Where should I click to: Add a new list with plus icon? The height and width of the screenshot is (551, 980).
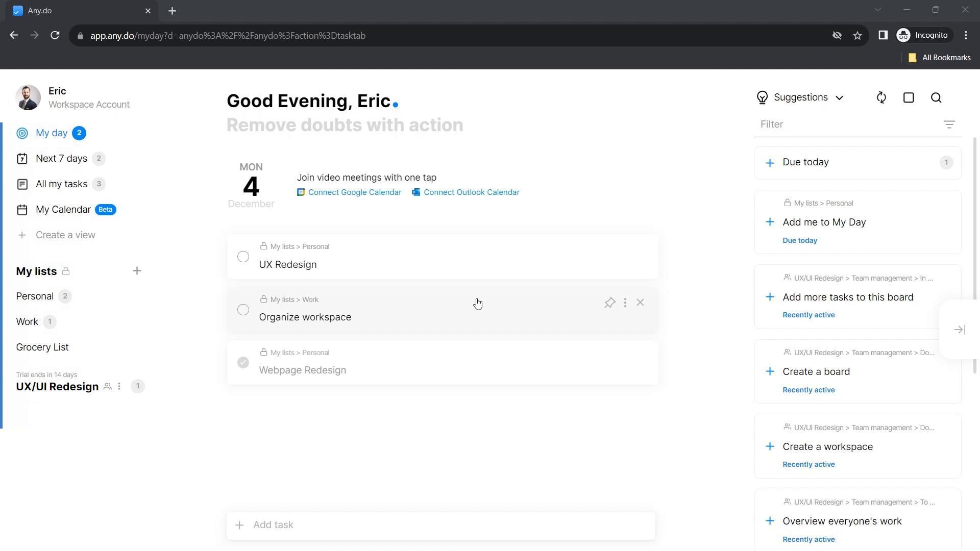click(137, 271)
